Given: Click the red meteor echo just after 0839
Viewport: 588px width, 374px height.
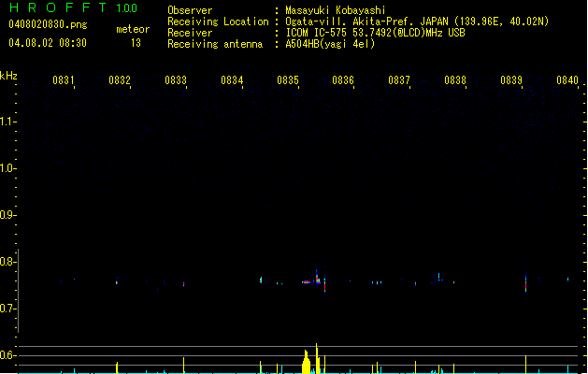Looking at the screenshot, I should pyautogui.click(x=525, y=284).
